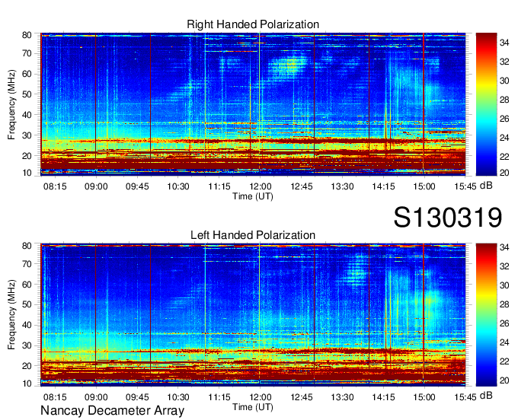Viewport: 518px width, 420px height.
Task: Click the Left Handed plot colorbar
Action: (x=486, y=315)
